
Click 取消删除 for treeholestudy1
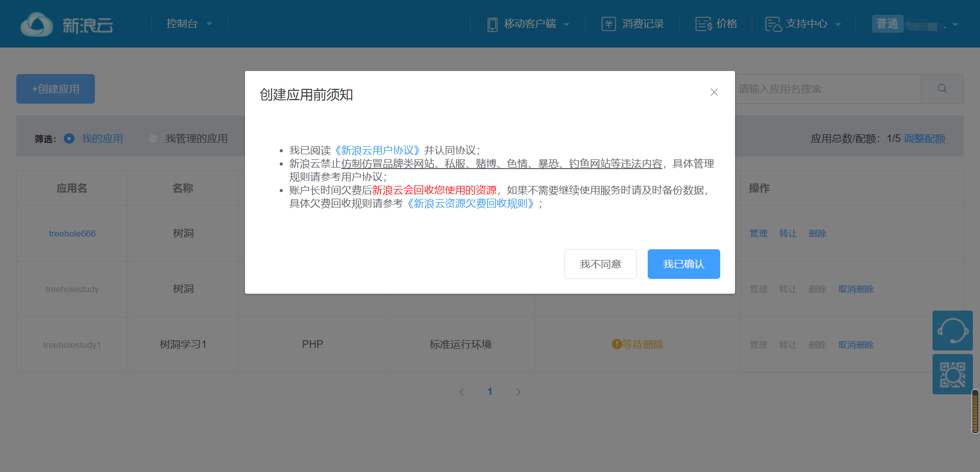click(856, 345)
